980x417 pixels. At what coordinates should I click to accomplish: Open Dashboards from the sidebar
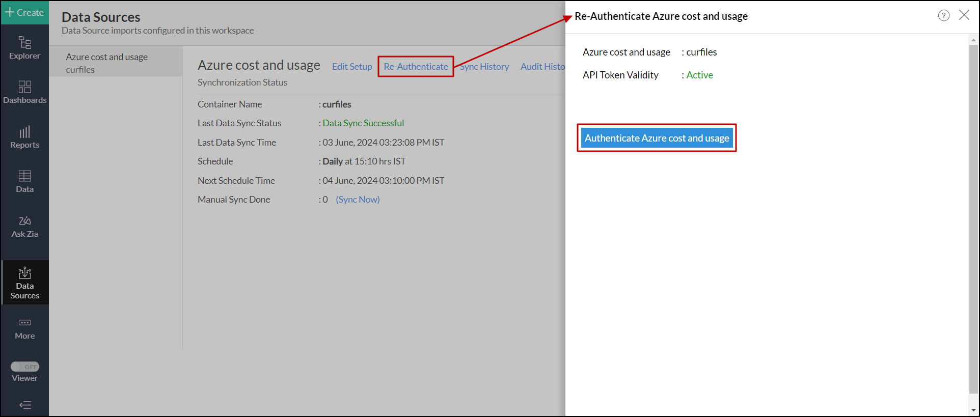[24, 92]
